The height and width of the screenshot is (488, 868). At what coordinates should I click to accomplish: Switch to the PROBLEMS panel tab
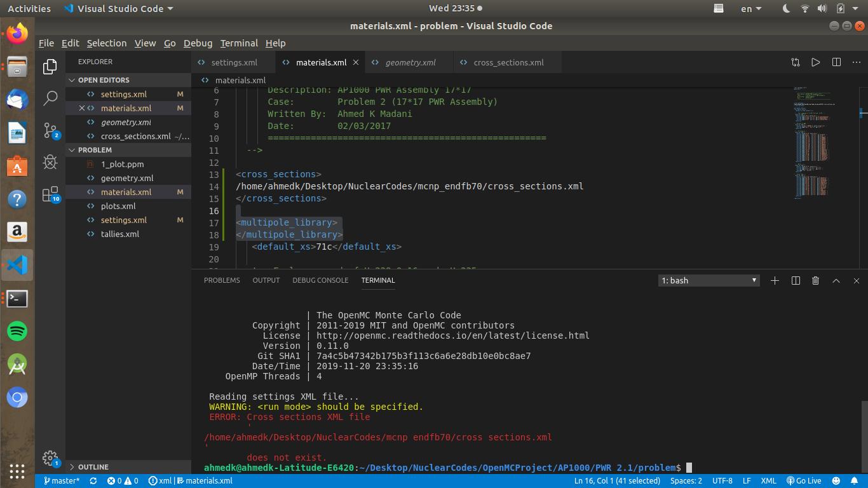(222, 280)
